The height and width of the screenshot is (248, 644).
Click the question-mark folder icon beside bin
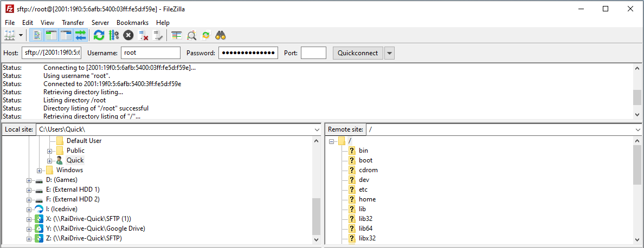[x=352, y=151]
